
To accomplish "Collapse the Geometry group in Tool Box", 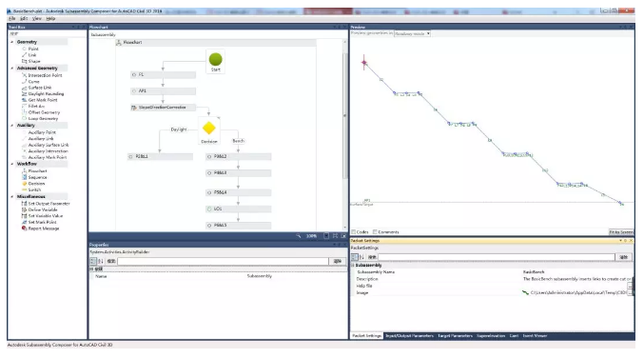I will pyautogui.click(x=12, y=42).
